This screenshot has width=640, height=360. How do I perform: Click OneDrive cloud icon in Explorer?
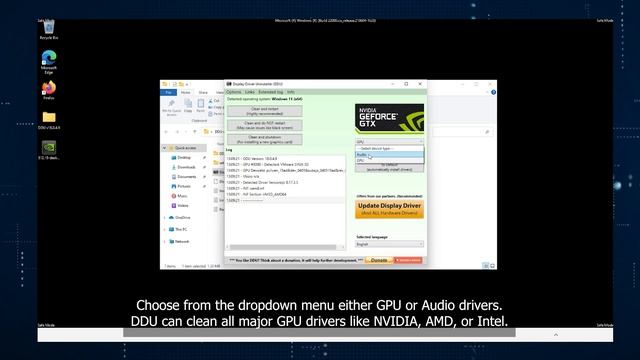point(171,218)
